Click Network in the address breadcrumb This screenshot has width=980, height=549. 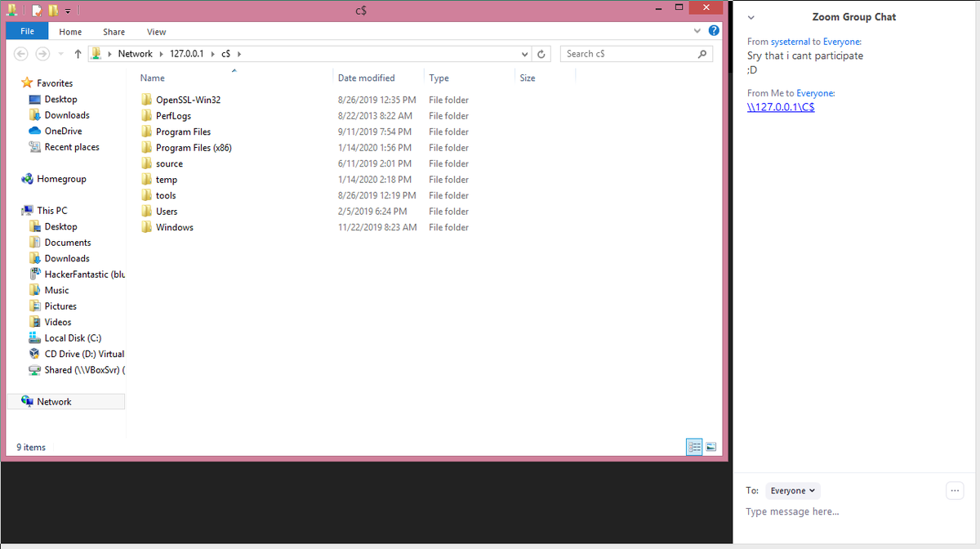click(x=135, y=54)
